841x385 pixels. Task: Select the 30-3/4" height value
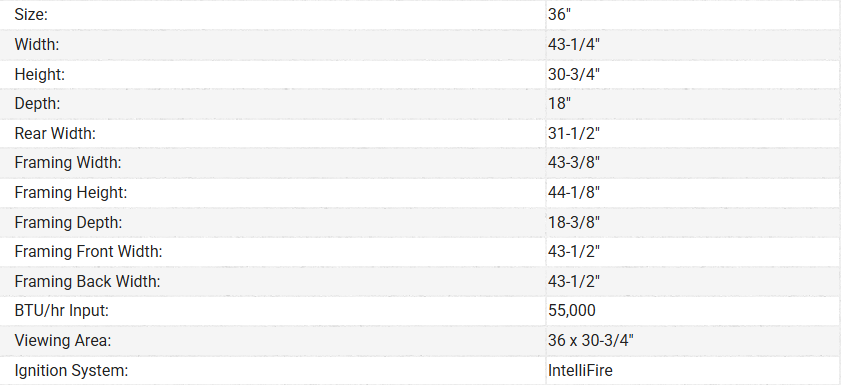click(573, 74)
